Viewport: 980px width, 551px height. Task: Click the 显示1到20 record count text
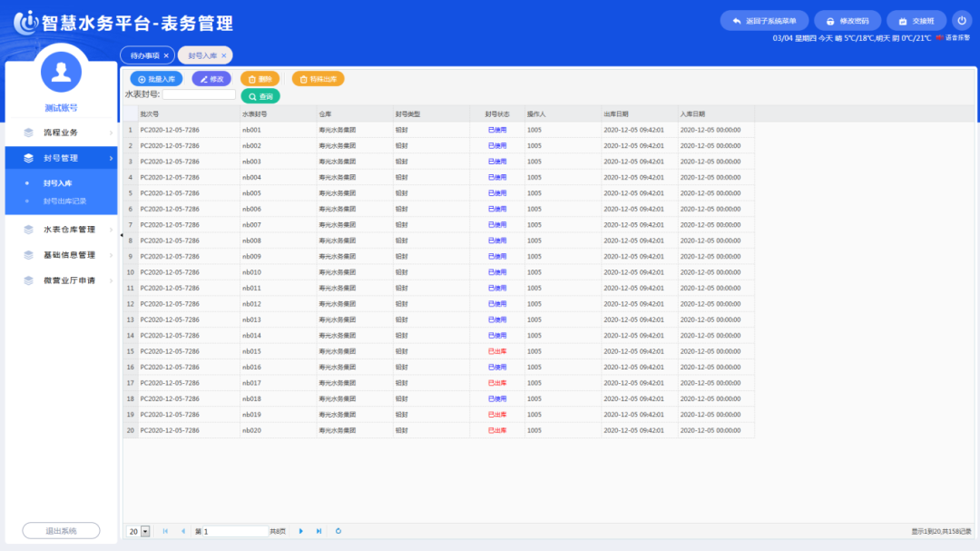pyautogui.click(x=941, y=532)
